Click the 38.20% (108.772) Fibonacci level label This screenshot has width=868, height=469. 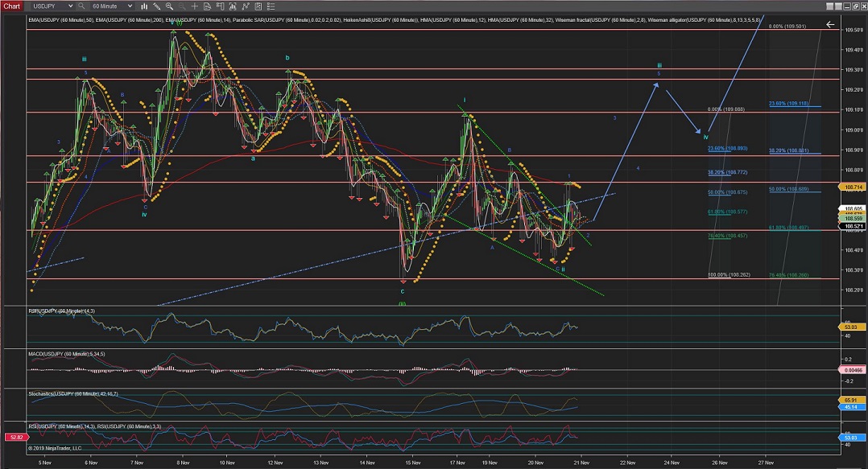click(x=727, y=172)
